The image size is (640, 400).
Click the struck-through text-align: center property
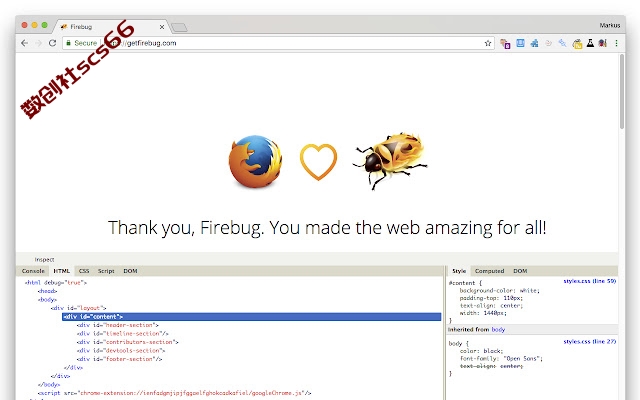(491, 366)
